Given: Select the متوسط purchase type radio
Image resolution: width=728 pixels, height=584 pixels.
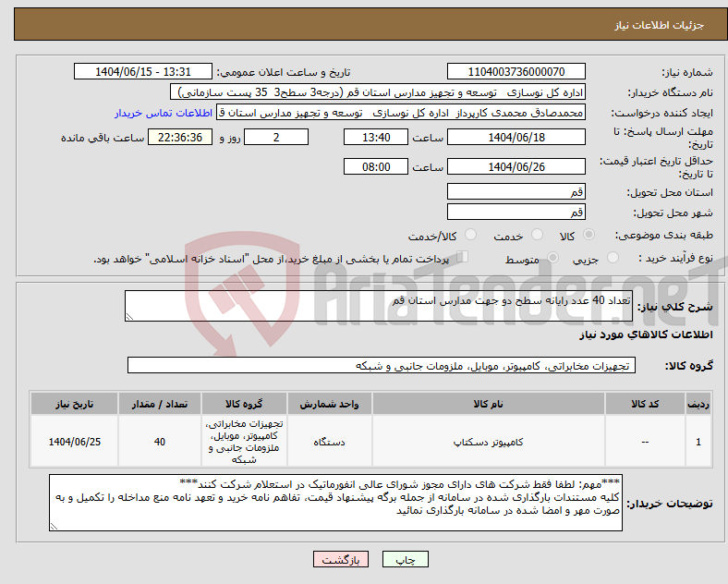Looking at the screenshot, I should tap(552, 258).
